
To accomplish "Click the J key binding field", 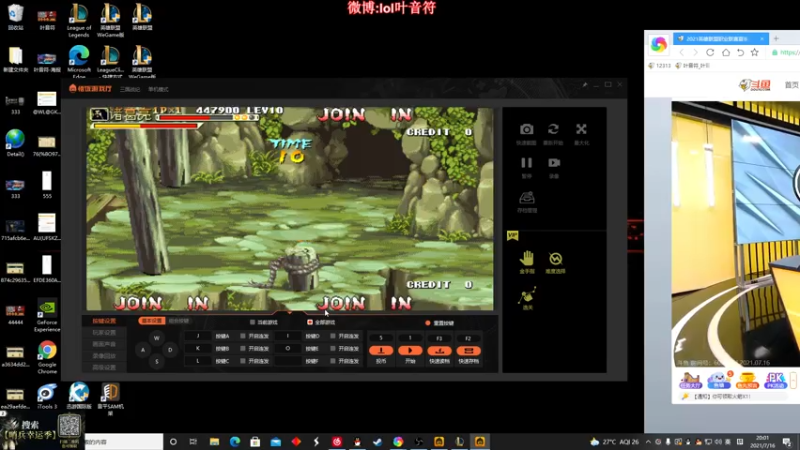I will click(x=198, y=336).
